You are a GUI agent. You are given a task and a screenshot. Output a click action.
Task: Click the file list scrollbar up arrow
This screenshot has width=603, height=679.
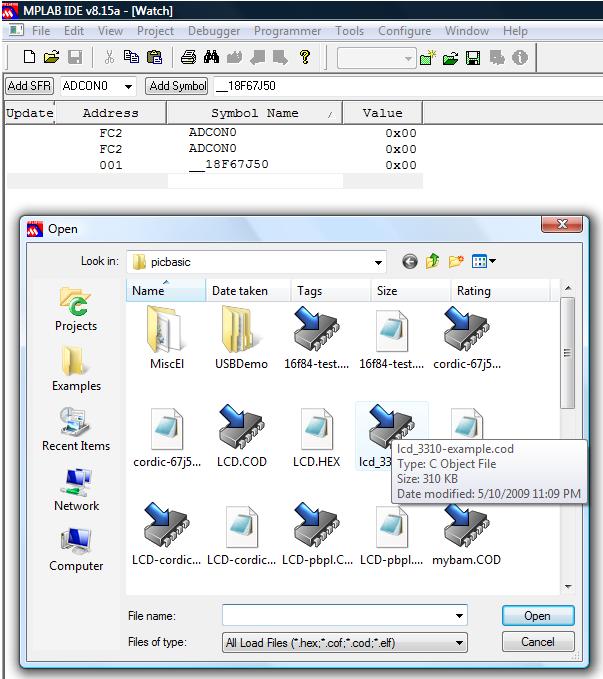568,288
